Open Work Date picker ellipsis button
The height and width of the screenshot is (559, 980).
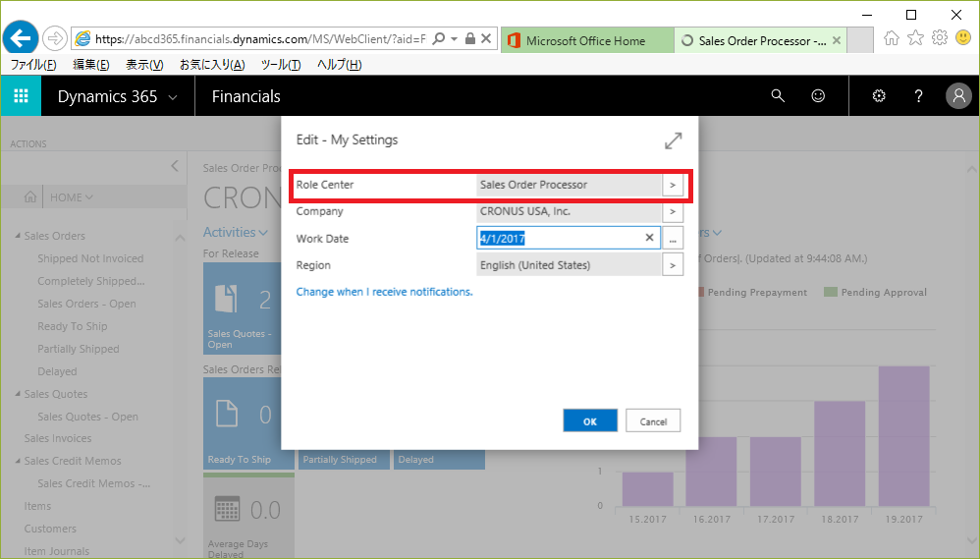(673, 238)
